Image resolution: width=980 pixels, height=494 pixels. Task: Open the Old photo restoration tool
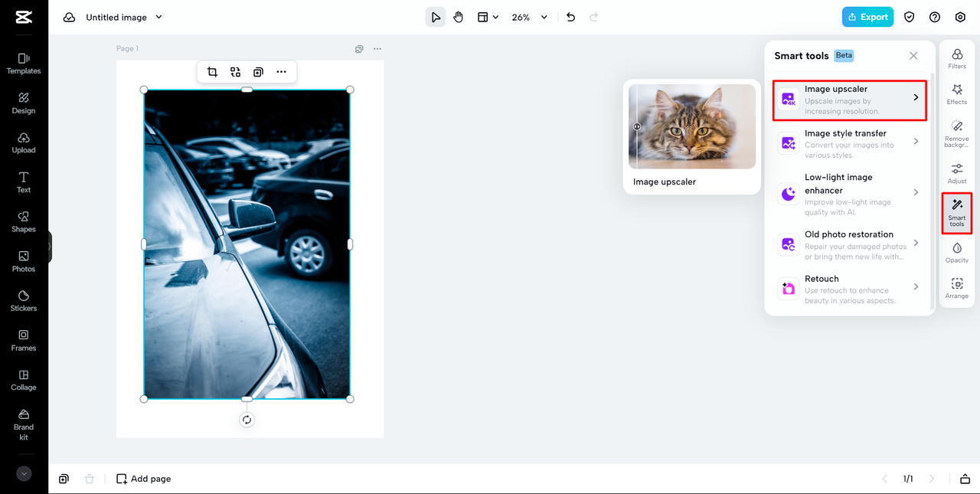tap(850, 245)
